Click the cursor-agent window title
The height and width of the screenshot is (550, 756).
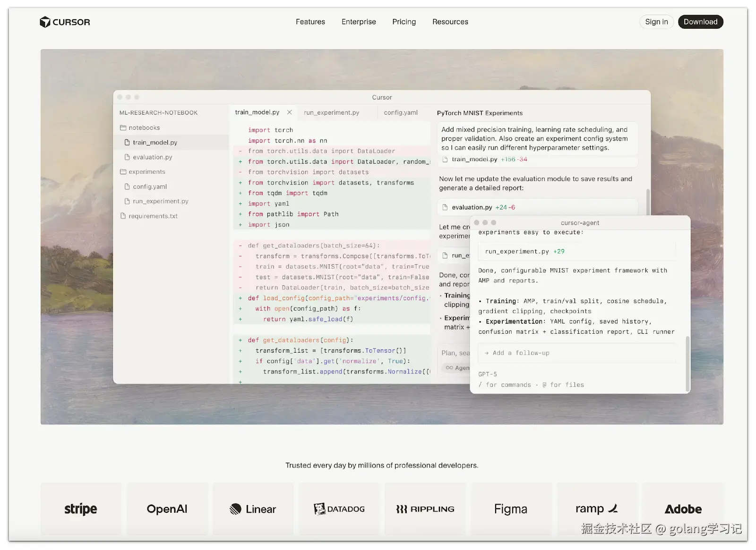coord(580,223)
